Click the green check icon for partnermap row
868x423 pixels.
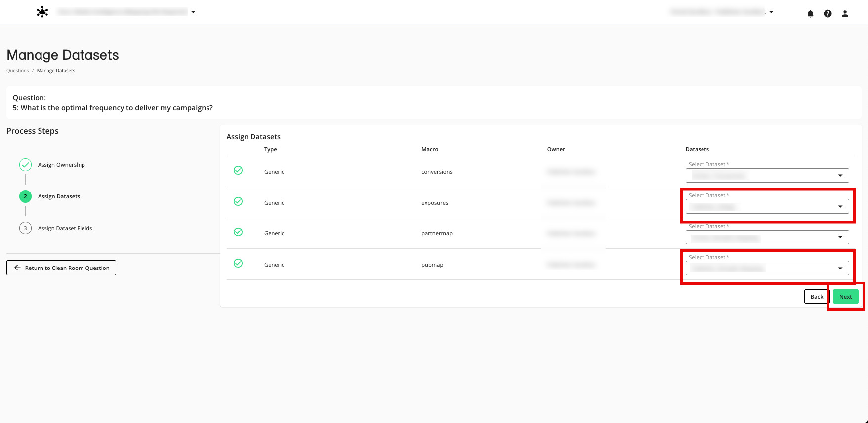[x=238, y=232]
